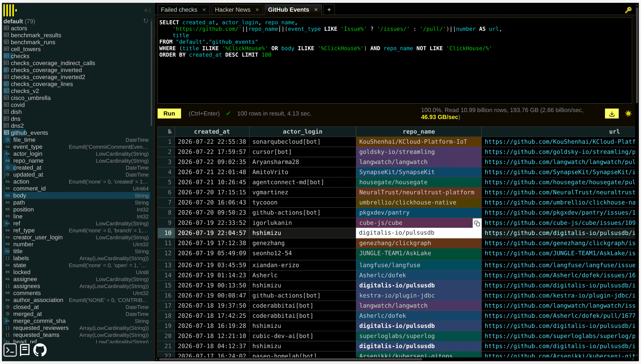Close the Failed checks tab
Image resolution: width=641 pixels, height=364 pixels.
click(x=204, y=10)
